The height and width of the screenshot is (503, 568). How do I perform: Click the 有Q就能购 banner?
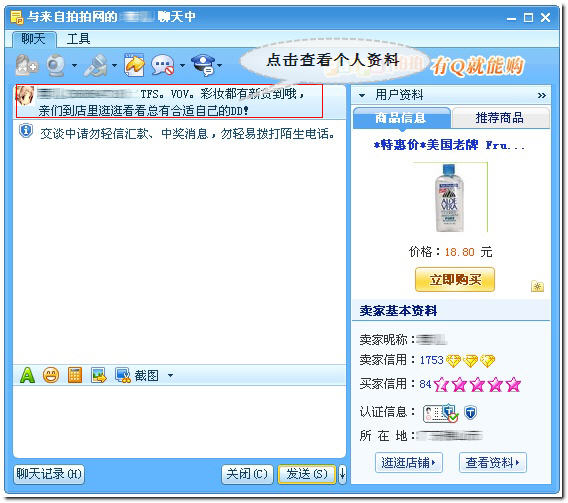pos(477,66)
